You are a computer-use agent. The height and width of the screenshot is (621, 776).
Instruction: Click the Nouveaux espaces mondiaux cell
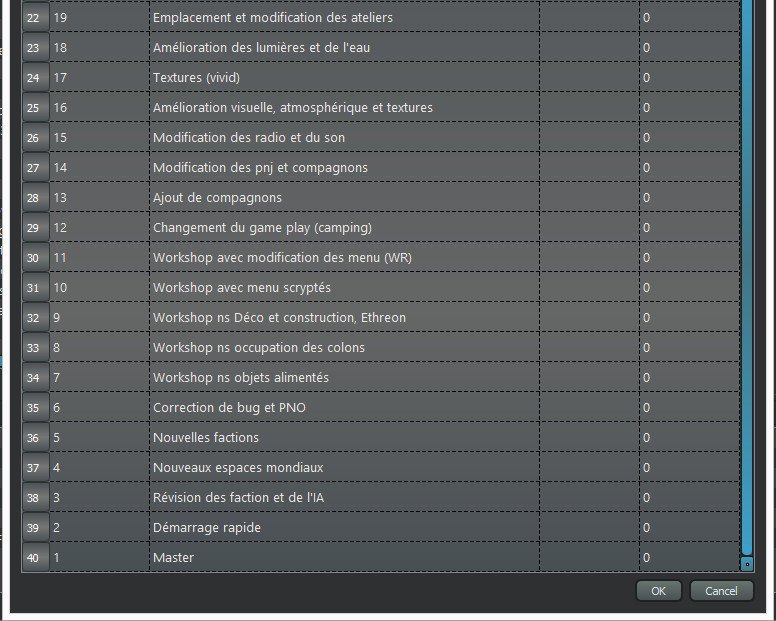tap(344, 468)
